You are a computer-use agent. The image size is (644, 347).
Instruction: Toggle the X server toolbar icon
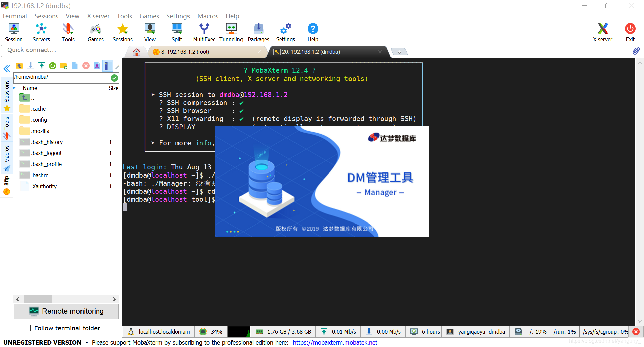[x=603, y=33]
